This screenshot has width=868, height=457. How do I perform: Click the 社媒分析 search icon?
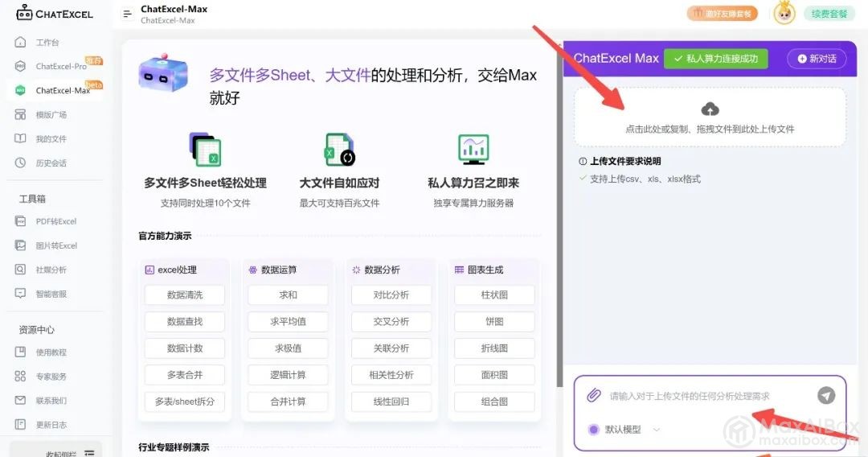pos(20,270)
